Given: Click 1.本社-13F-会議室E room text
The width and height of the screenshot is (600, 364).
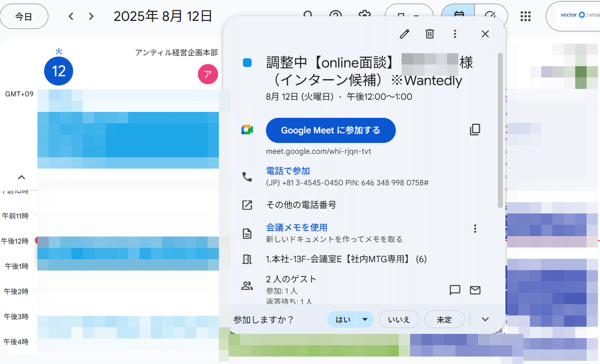Looking at the screenshot, I should 346,259.
